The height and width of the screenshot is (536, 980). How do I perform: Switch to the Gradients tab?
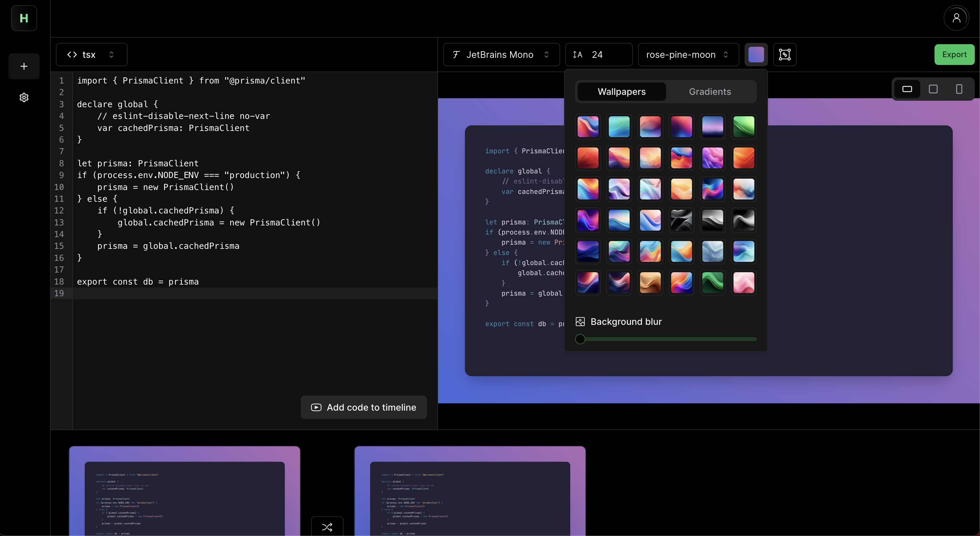[x=710, y=92]
